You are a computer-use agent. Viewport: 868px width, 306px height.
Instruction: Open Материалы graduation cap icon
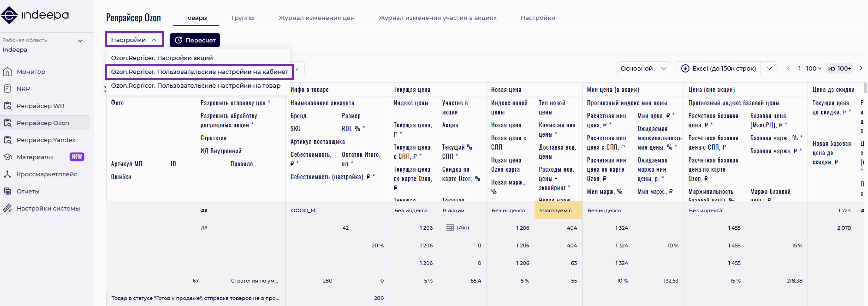coord(7,157)
